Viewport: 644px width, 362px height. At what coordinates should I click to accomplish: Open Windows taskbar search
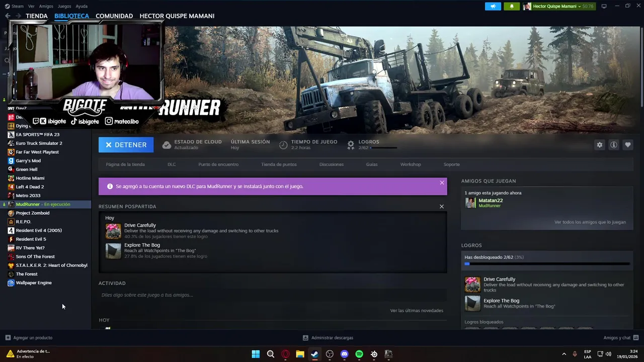click(x=271, y=354)
